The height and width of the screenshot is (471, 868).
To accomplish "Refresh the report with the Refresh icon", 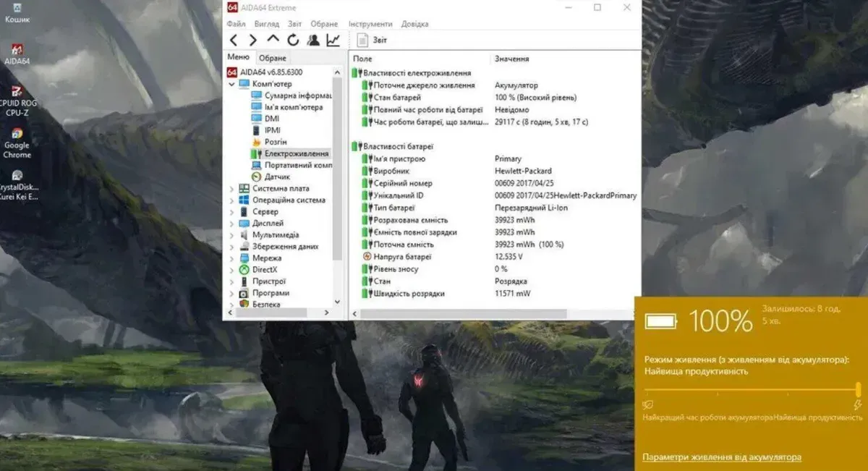I will pos(293,40).
